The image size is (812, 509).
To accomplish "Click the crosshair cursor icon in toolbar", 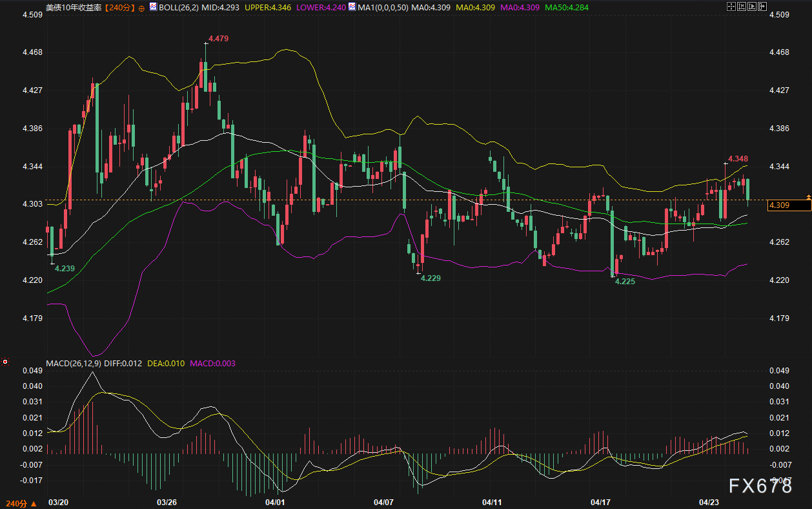I will (732, 6).
